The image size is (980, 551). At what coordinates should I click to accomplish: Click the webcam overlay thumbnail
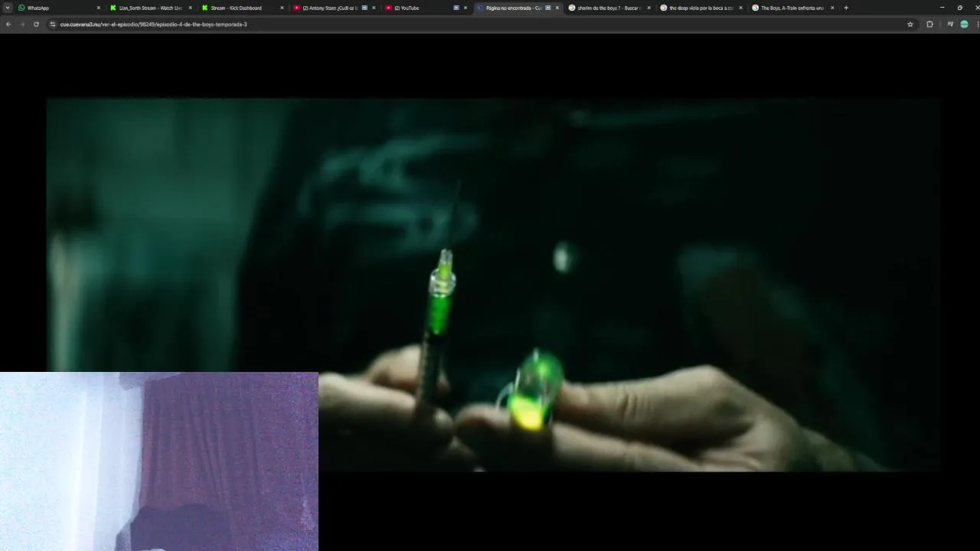159,461
